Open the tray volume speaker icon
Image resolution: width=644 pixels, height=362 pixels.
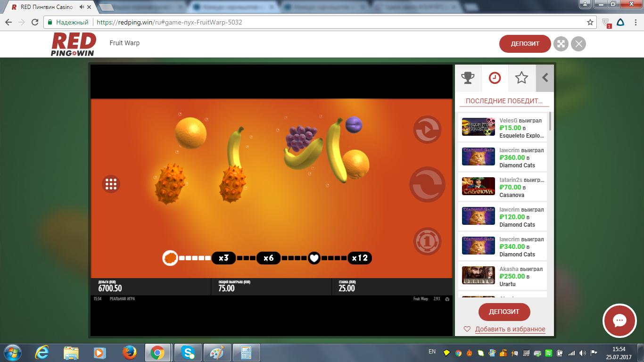click(583, 353)
